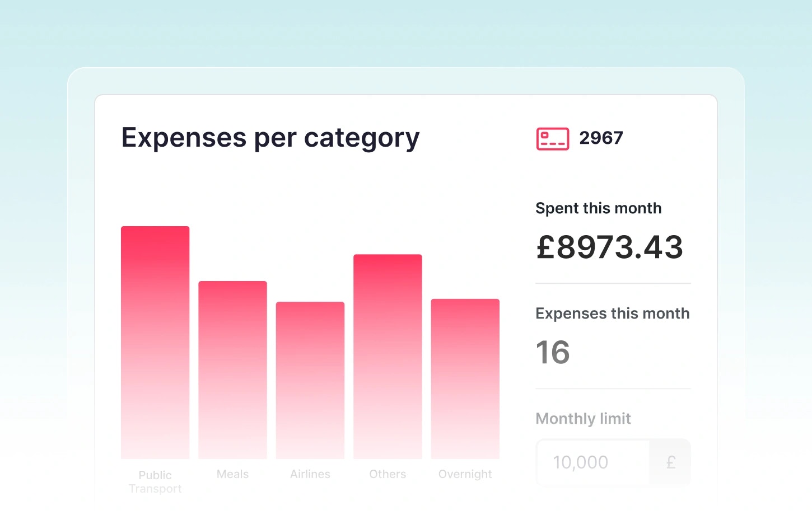The width and height of the screenshot is (812, 515).
Task: Click the Airlines axis label
Action: click(310, 474)
